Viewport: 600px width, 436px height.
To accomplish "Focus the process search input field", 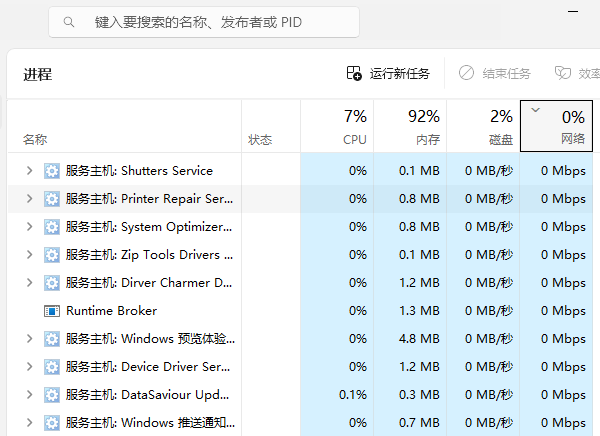I will click(x=204, y=22).
